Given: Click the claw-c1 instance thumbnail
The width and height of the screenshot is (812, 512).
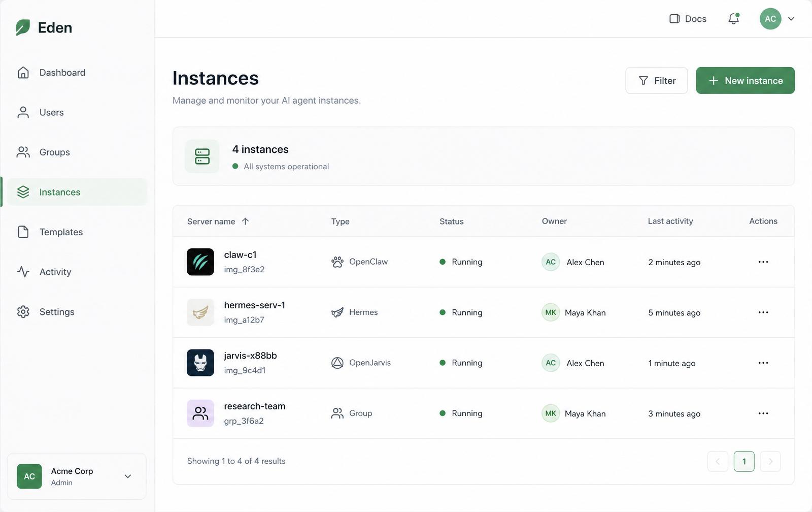Looking at the screenshot, I should 200,262.
